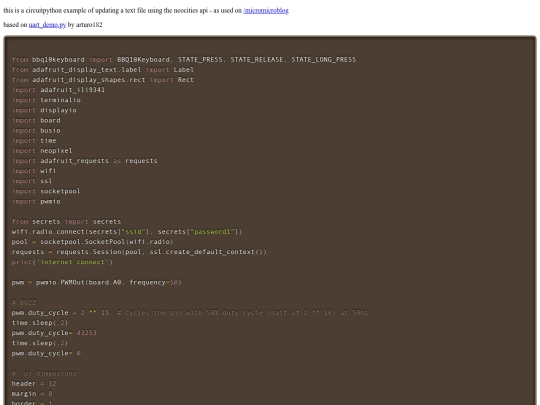Click the 'from bbq10keyboard import BBQ10Keyboard' line
Image resolution: width=540 pixels, height=405 pixels.
coord(184,60)
